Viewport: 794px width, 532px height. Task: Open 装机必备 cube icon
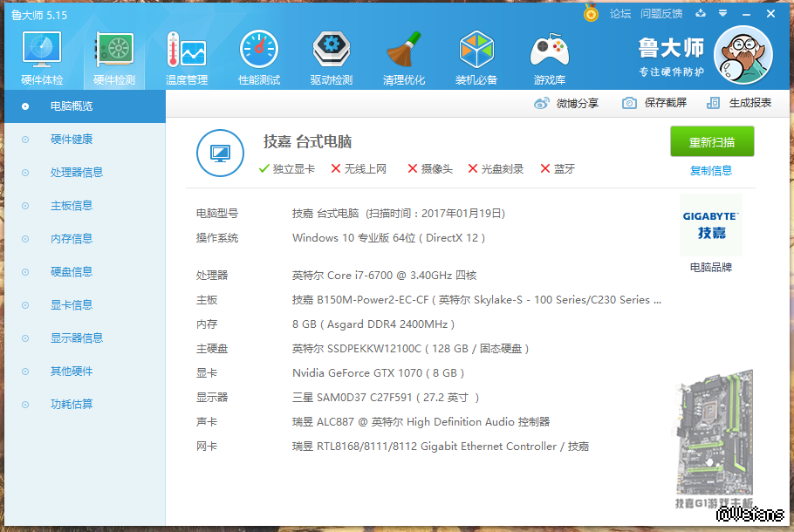[x=476, y=52]
